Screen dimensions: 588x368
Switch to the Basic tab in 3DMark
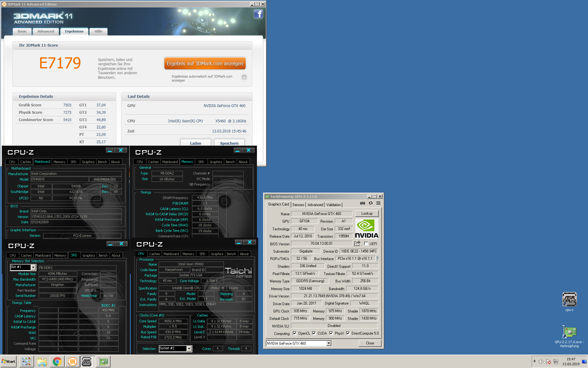point(22,32)
